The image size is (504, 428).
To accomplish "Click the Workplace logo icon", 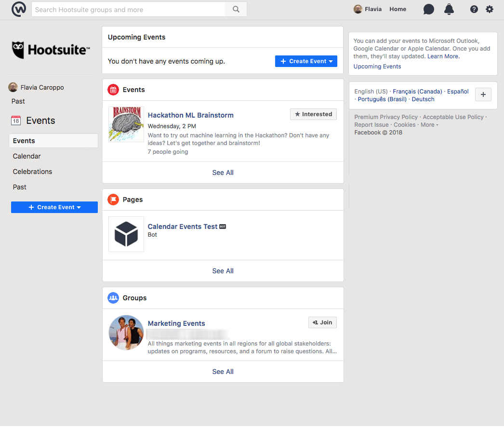I will [19, 9].
